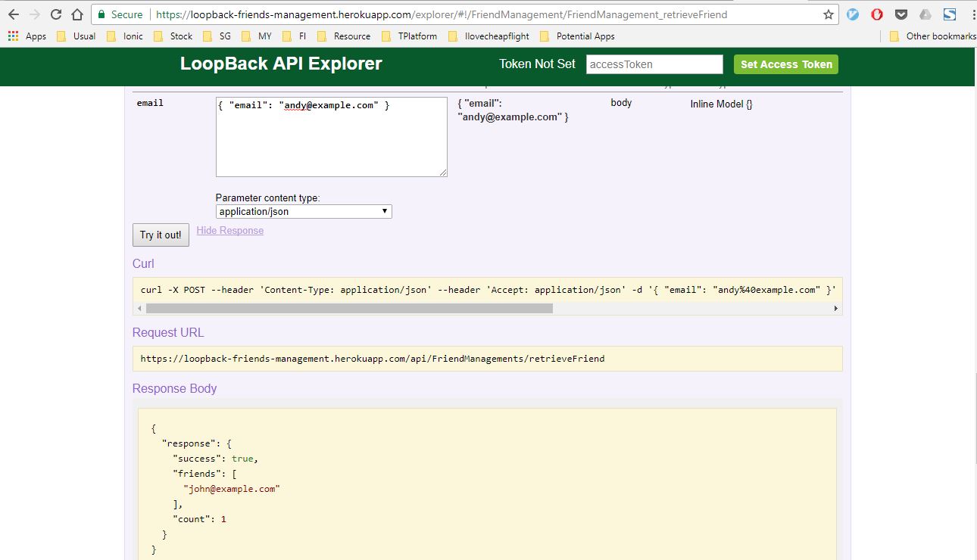Go back with the browser back arrow
The image size is (977, 560).
click(x=14, y=14)
